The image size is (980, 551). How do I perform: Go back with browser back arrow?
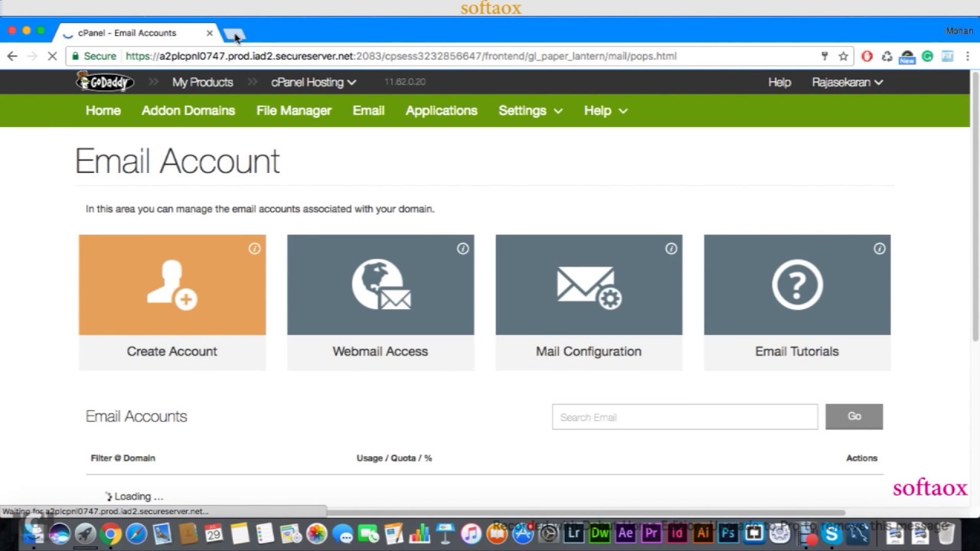click(11, 56)
